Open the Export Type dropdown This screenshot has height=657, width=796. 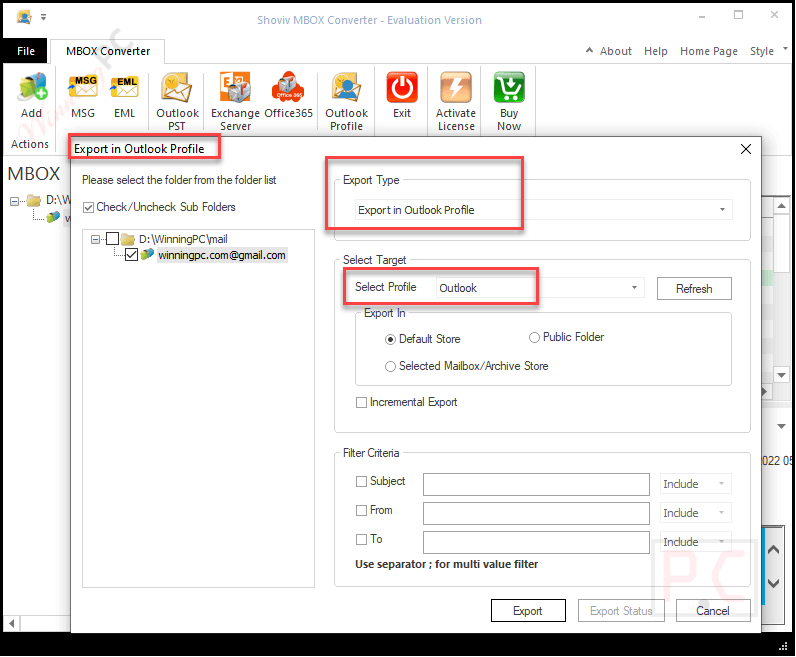[543, 210]
